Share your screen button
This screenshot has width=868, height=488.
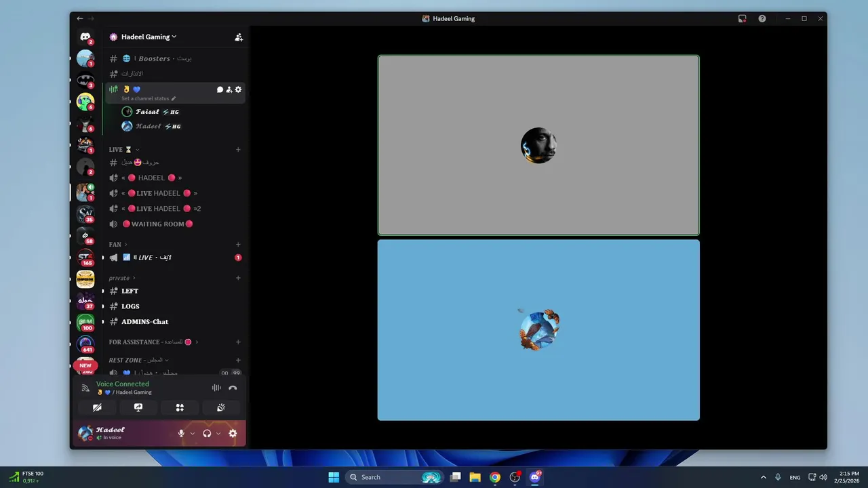click(138, 407)
